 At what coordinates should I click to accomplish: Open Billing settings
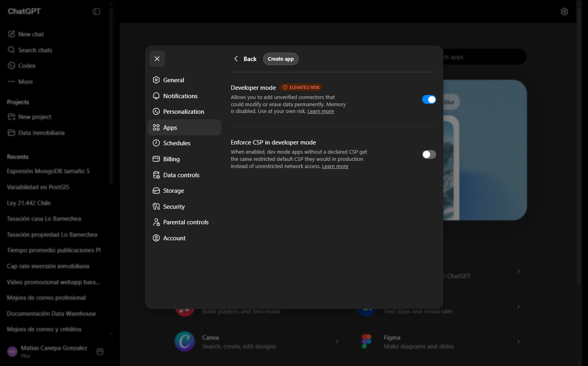click(x=184, y=159)
